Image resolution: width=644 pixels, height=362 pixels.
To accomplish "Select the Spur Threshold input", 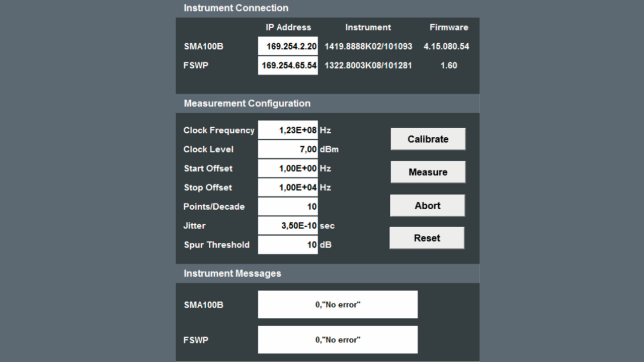I will tap(288, 245).
